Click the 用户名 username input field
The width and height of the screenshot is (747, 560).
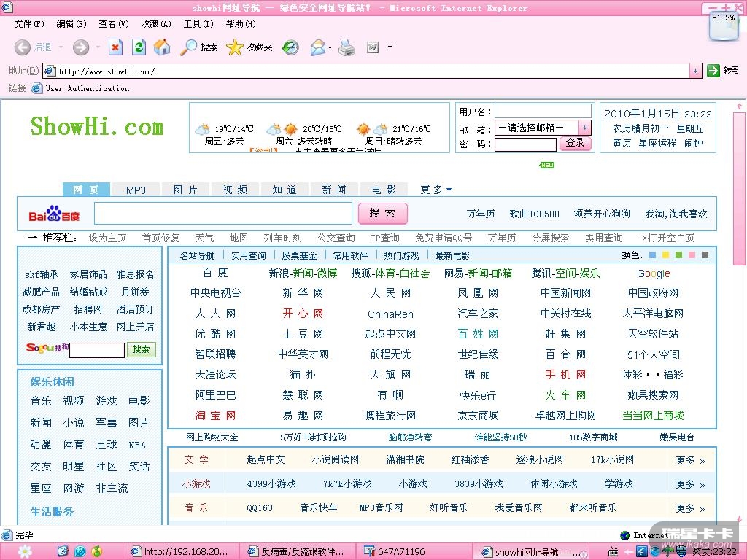coord(543,112)
